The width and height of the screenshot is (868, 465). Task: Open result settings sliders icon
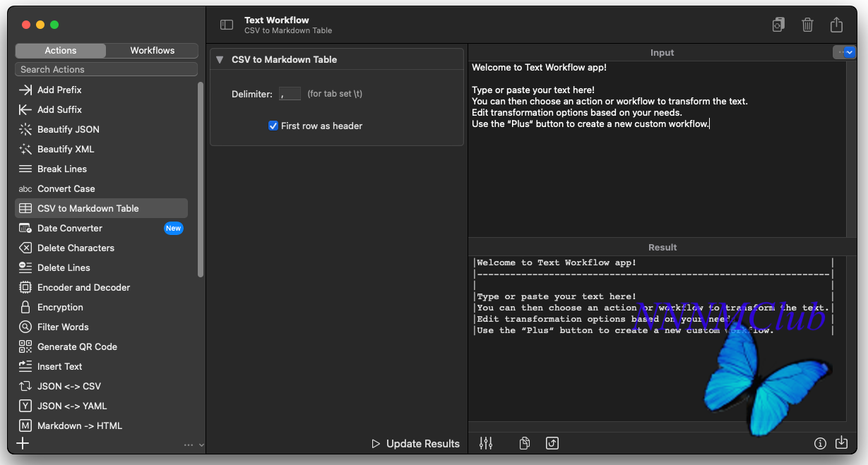tap(486, 443)
